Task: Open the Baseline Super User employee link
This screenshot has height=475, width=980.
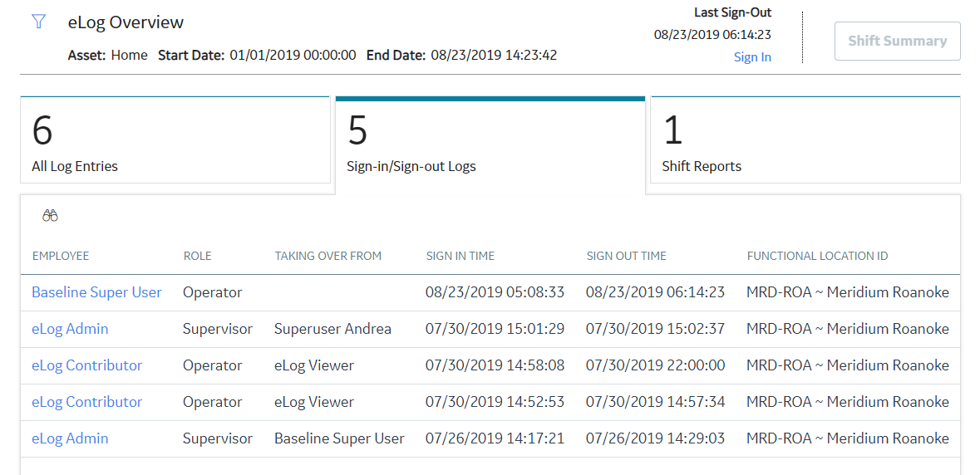Action: click(97, 292)
